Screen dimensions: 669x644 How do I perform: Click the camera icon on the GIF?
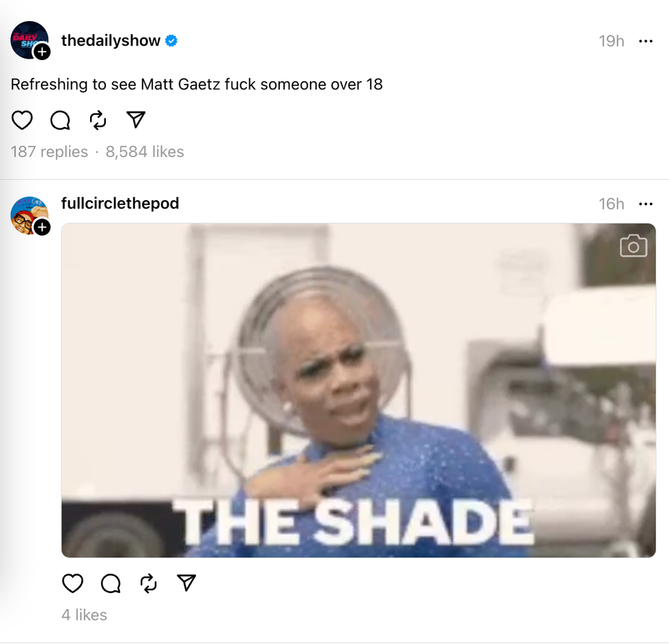click(634, 246)
